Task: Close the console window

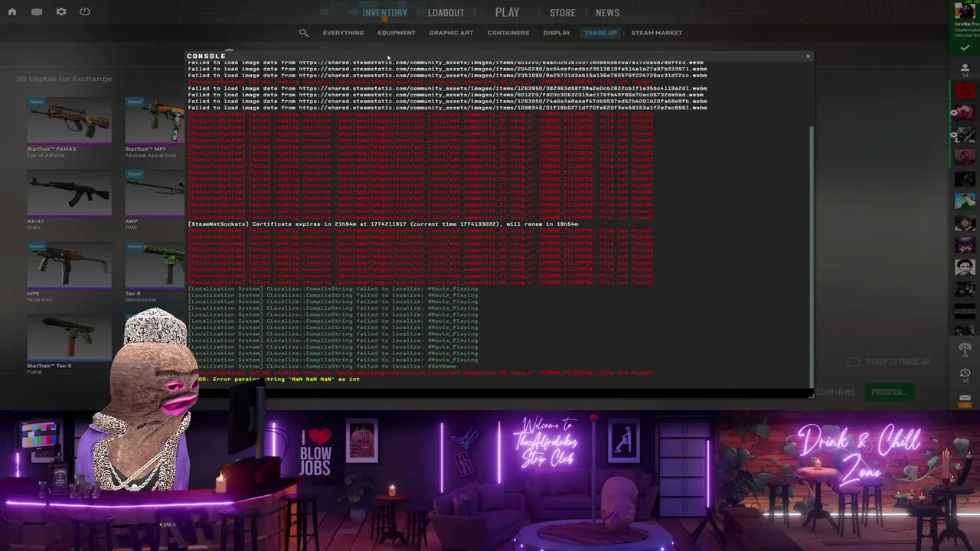Action: click(807, 56)
